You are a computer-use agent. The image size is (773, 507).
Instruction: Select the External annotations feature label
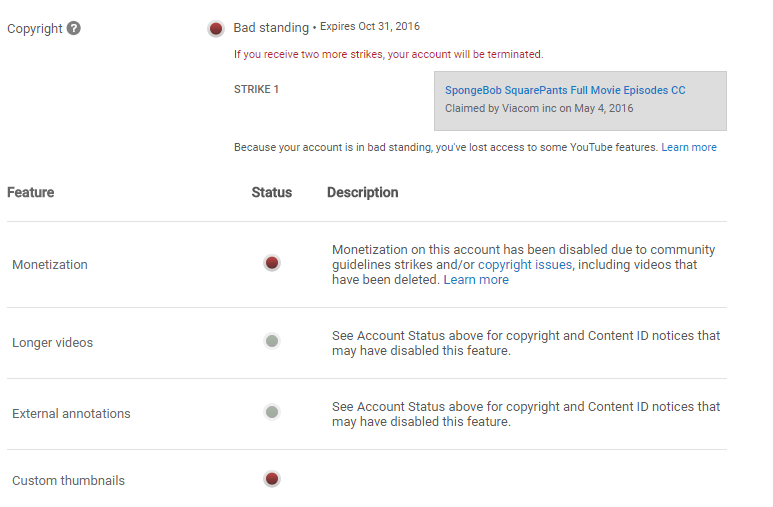pyautogui.click(x=71, y=413)
